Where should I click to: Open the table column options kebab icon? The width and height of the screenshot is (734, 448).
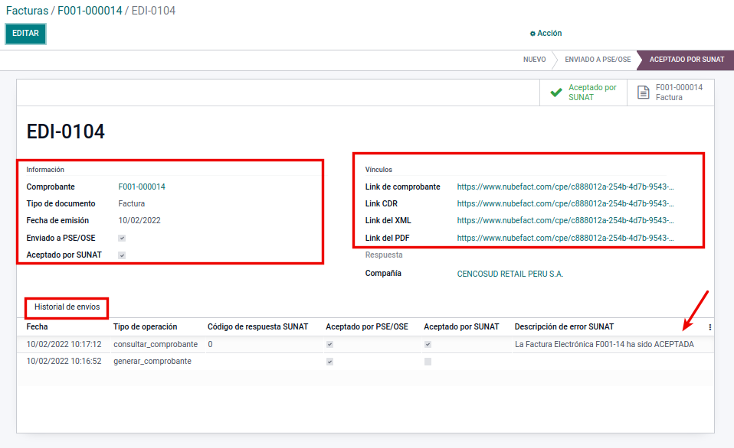click(x=710, y=327)
